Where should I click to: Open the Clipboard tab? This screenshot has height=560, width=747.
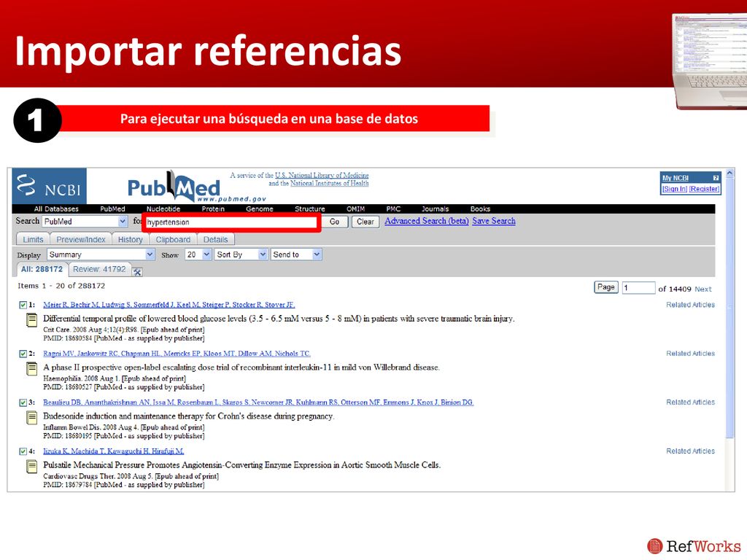[x=173, y=239]
